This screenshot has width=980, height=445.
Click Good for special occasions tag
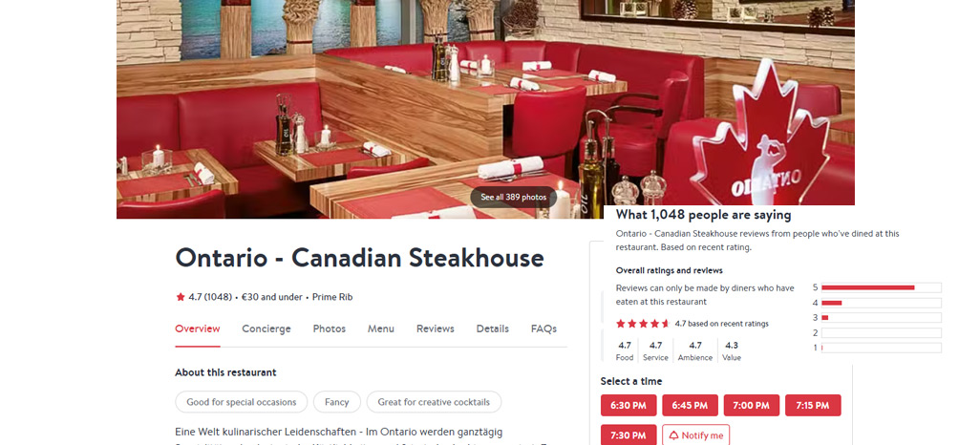[242, 402]
